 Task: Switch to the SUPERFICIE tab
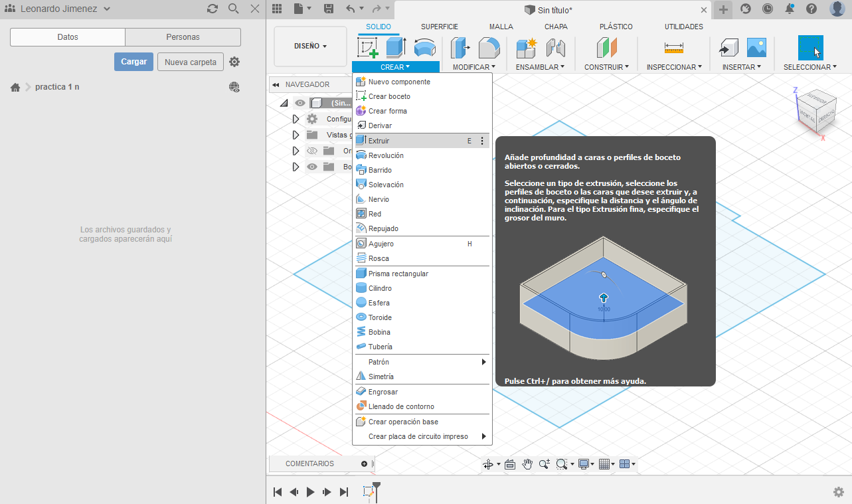tap(439, 27)
